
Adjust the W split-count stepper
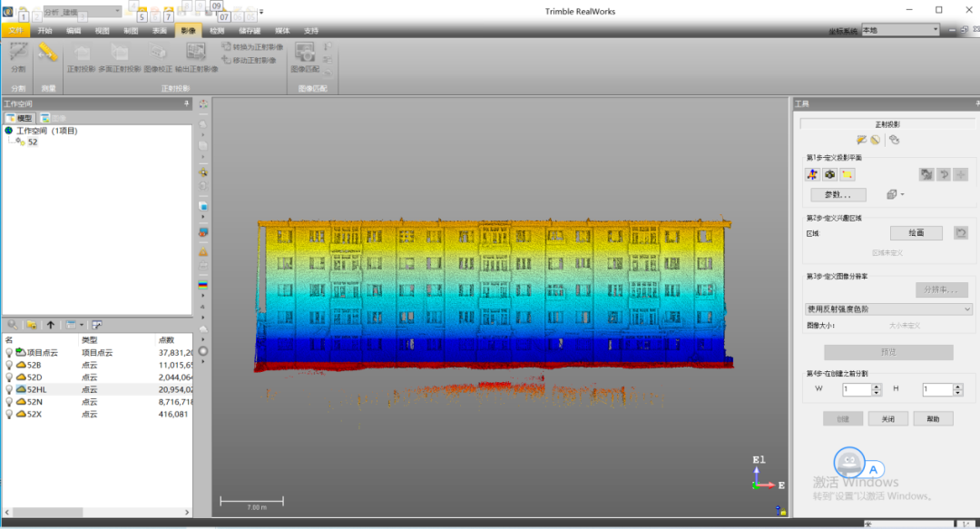click(x=877, y=389)
